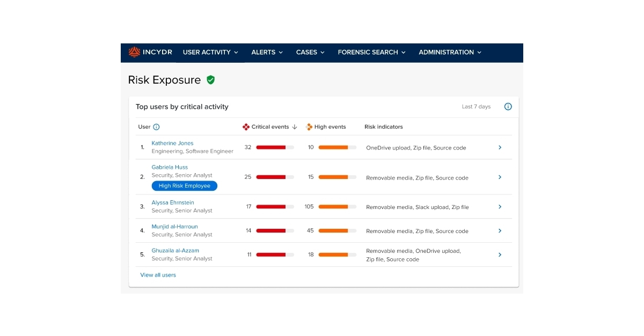Open the Alerts menu
This screenshot has height=336, width=644.
pos(267,52)
